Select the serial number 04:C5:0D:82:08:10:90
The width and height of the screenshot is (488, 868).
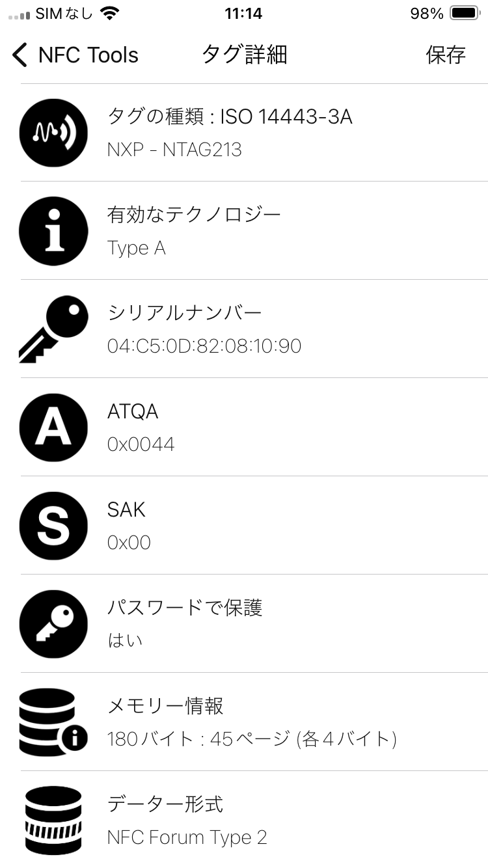pos(204,346)
